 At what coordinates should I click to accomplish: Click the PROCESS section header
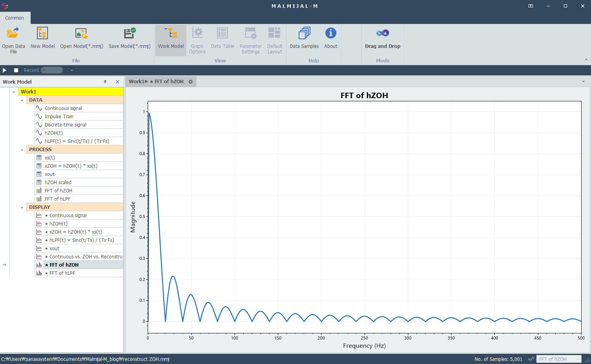click(x=75, y=150)
